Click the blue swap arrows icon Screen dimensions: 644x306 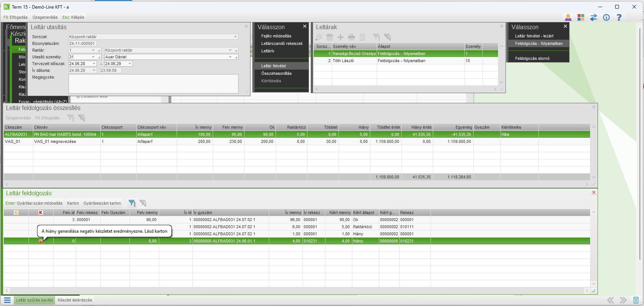coord(593,17)
